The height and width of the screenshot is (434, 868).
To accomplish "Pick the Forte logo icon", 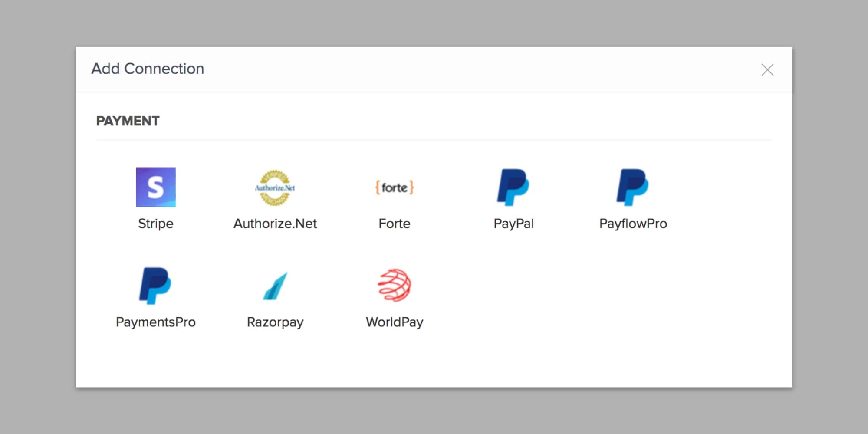I will coord(395,187).
